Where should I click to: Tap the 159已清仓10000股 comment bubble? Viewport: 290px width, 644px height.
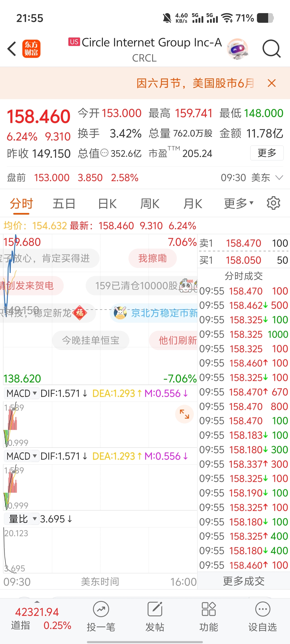tap(142, 285)
